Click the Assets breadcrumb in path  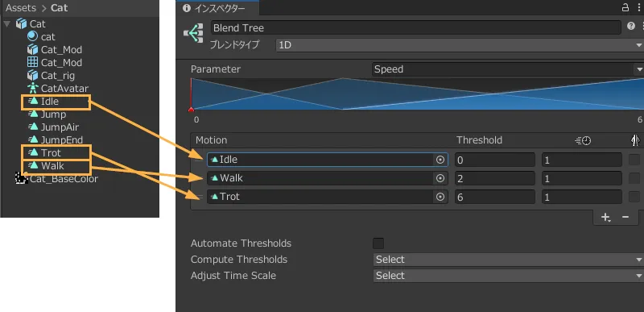(21, 8)
